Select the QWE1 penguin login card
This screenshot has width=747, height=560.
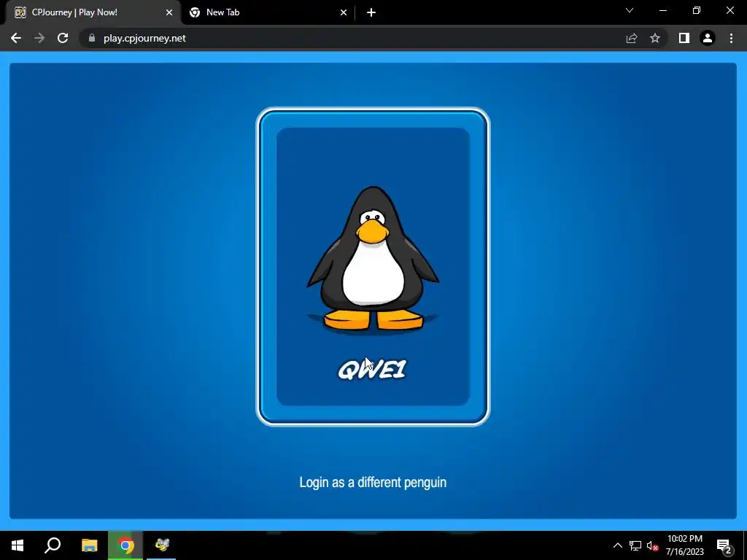pos(373,267)
